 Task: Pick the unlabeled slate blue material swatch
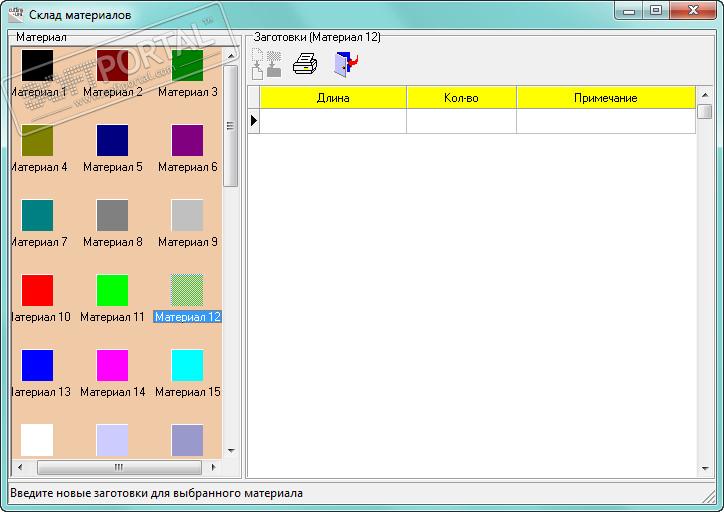pyautogui.click(x=187, y=440)
